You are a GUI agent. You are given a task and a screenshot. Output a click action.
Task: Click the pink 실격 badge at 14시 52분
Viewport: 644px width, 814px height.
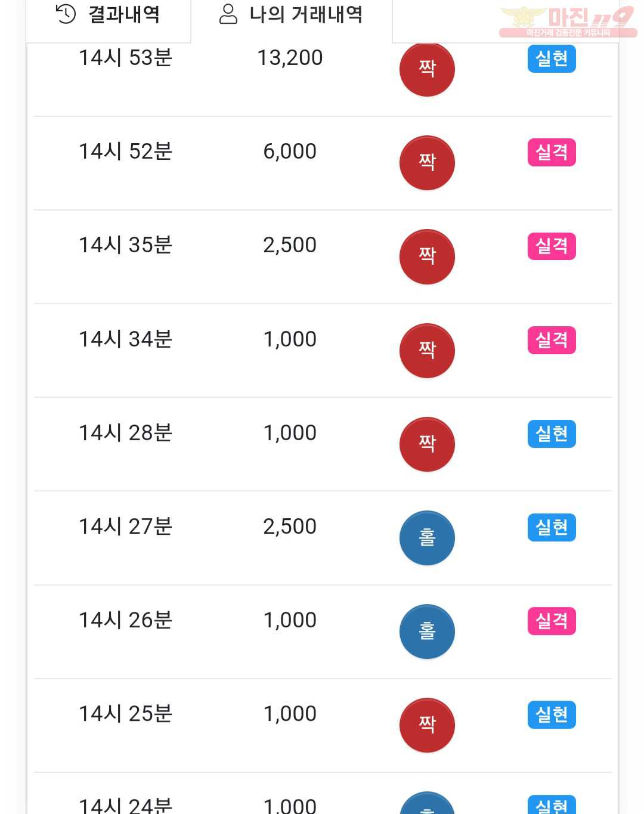(552, 152)
